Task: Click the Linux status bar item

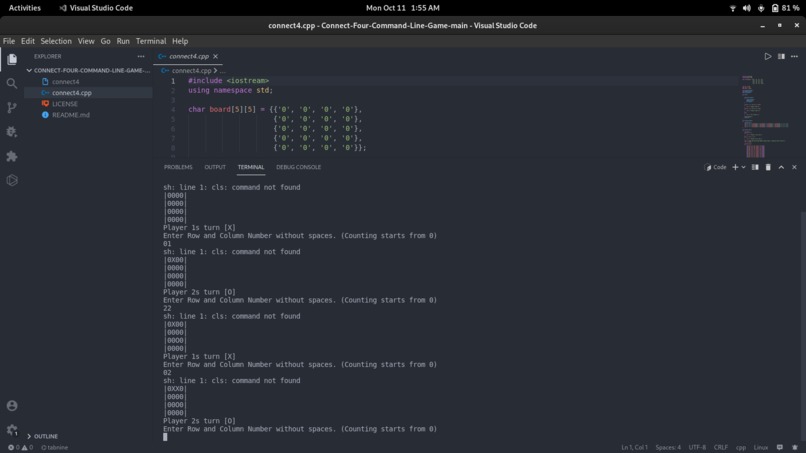Action: point(761,447)
